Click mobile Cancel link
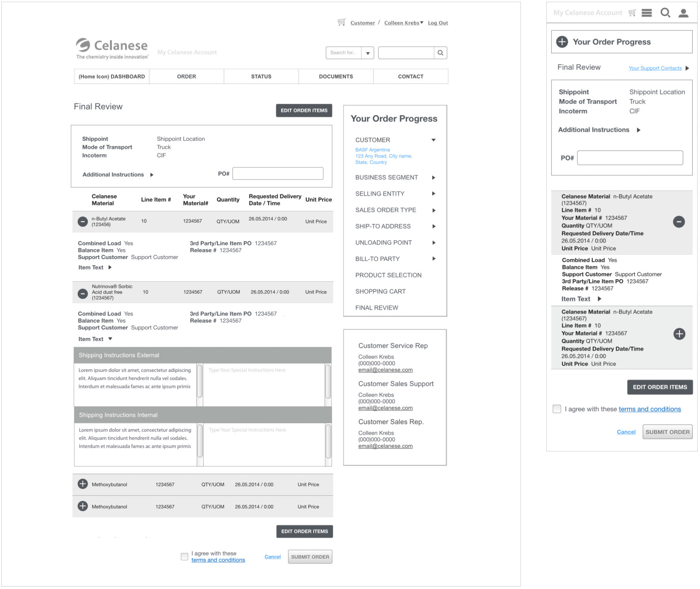Screen dimensions: 700x589 tap(626, 432)
